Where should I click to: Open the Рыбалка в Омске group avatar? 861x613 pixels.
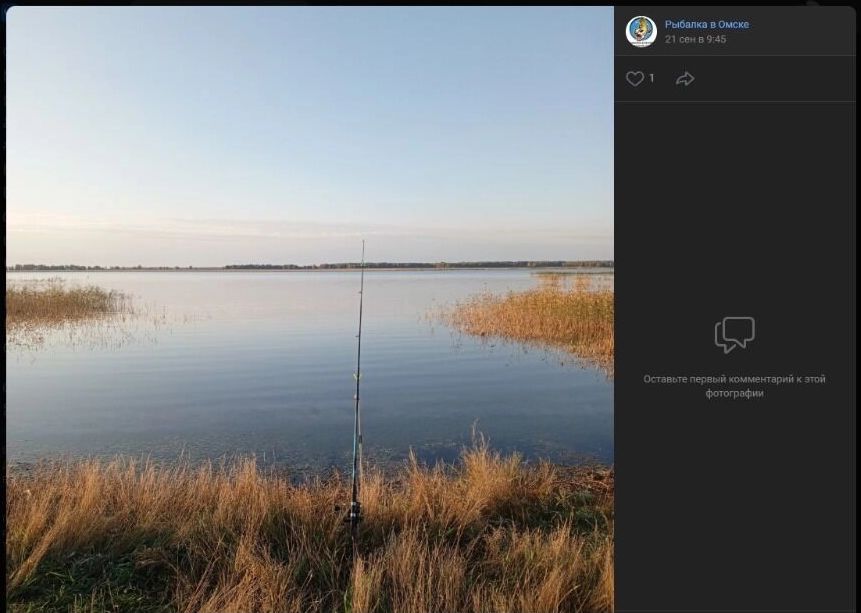(641, 31)
